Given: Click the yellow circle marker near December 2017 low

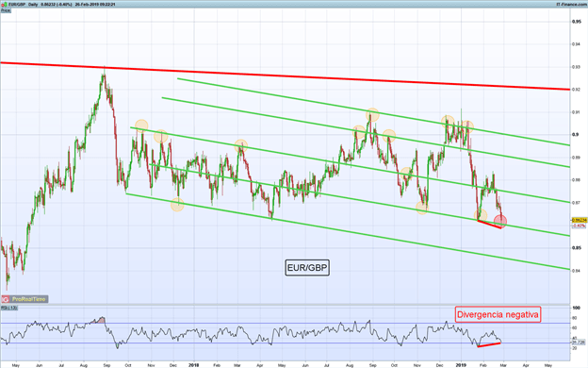Looking at the screenshot, I should (x=177, y=204).
